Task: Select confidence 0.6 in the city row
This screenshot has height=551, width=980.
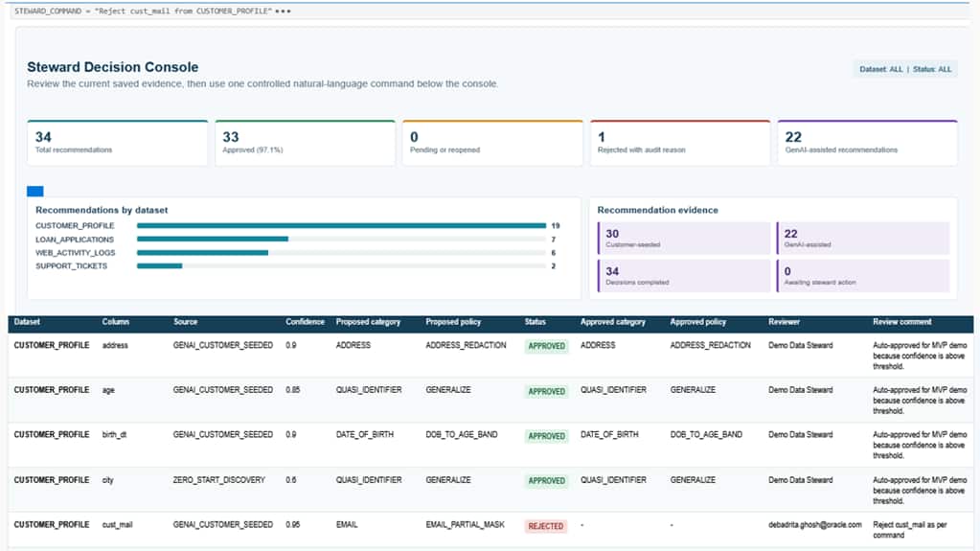Action: 291,480
